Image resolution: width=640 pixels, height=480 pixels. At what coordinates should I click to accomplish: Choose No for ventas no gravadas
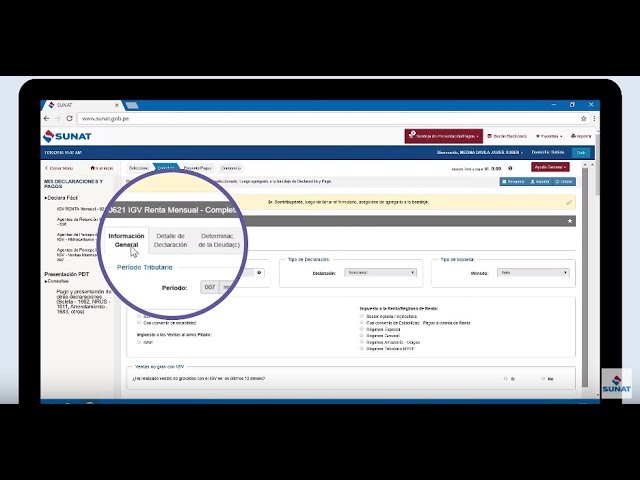543,379
